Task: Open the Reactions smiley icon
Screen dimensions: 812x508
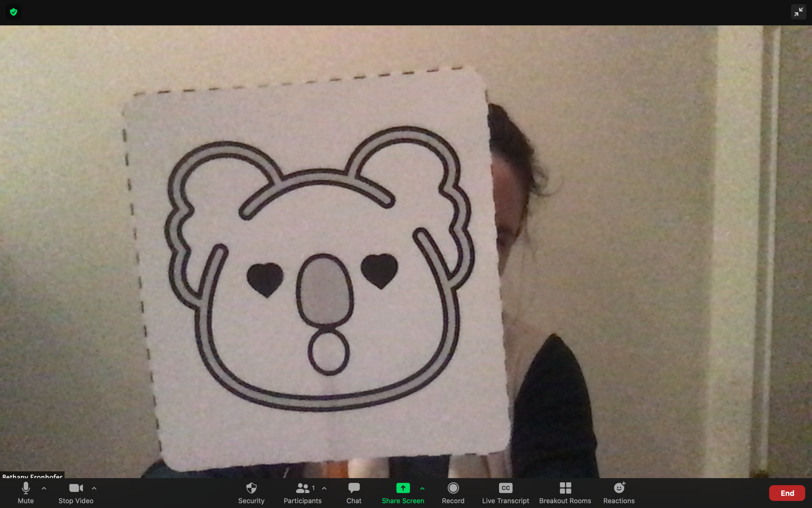Action: coord(619,488)
